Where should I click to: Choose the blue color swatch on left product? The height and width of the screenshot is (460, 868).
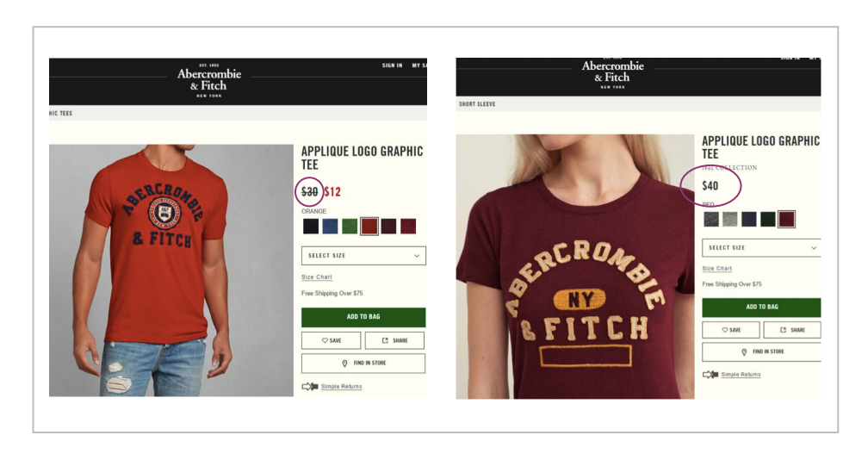tap(330, 227)
